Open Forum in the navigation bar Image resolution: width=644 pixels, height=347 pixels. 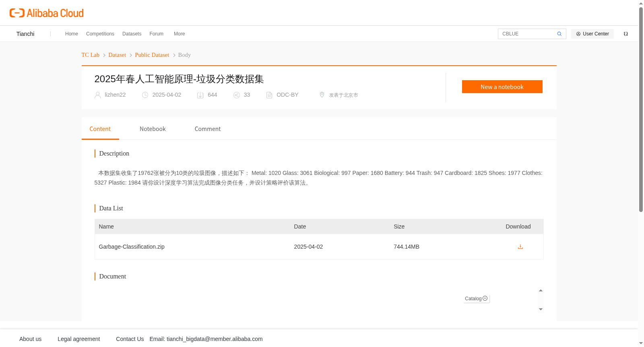coord(157,34)
